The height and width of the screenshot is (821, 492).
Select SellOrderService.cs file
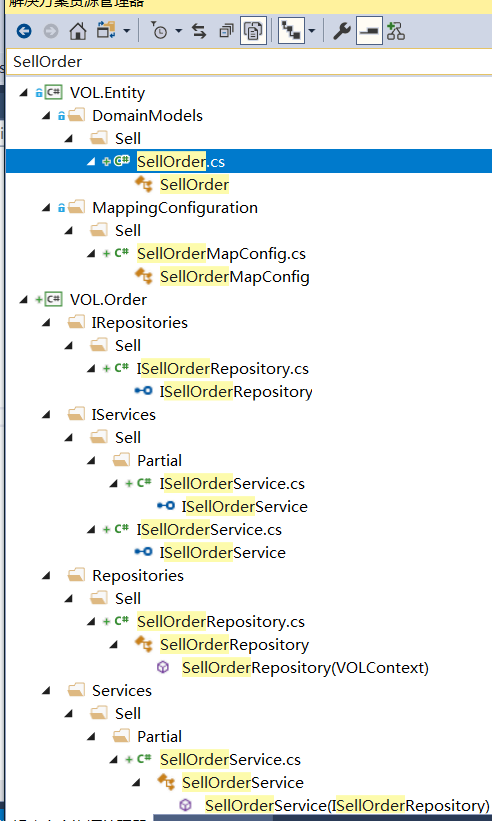(230, 760)
